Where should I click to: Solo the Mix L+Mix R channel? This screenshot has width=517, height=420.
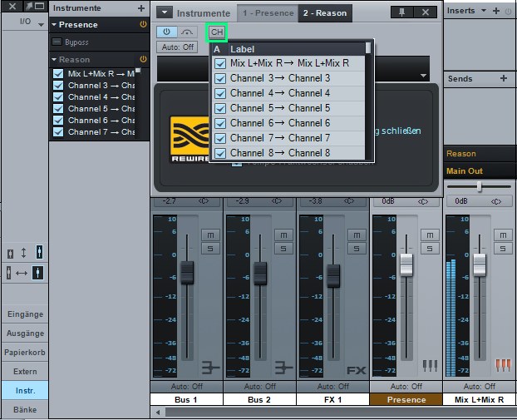point(503,249)
